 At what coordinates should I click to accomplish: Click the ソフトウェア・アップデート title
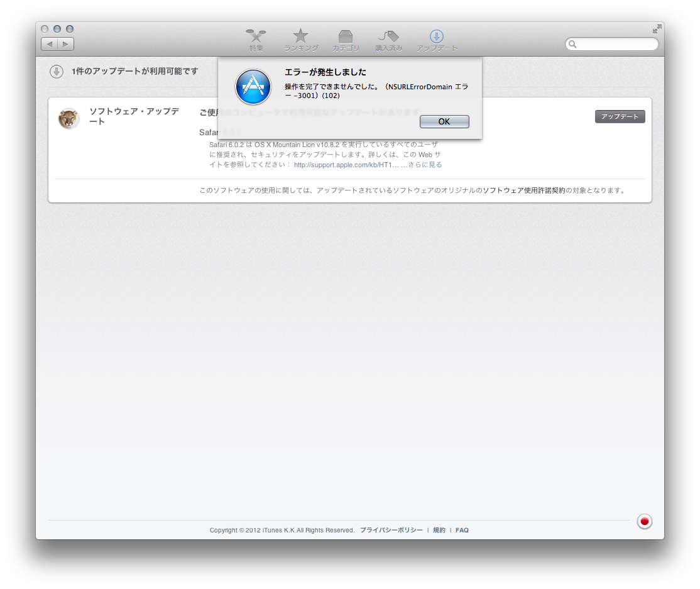134,116
